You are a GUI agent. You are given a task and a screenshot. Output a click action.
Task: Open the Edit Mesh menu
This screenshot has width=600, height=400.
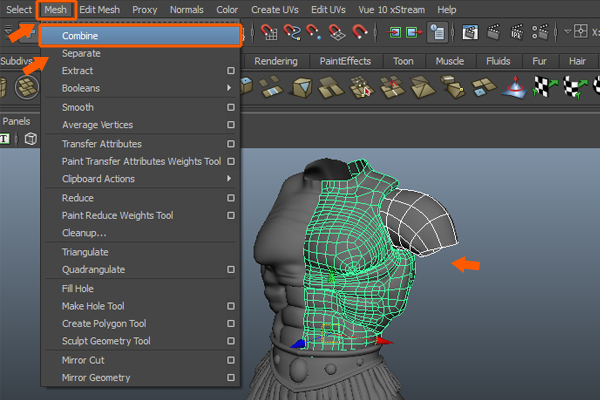tap(101, 9)
